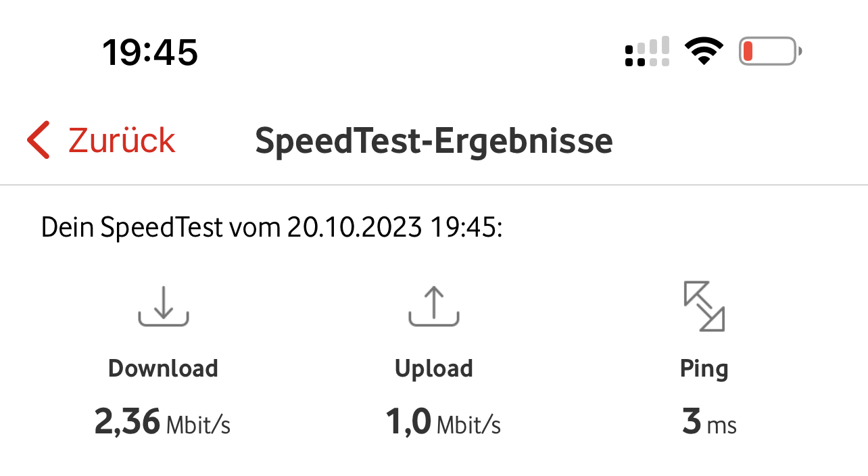Tap the 1,0 Mbit/s upload value
868x476 pixels.
click(443, 423)
